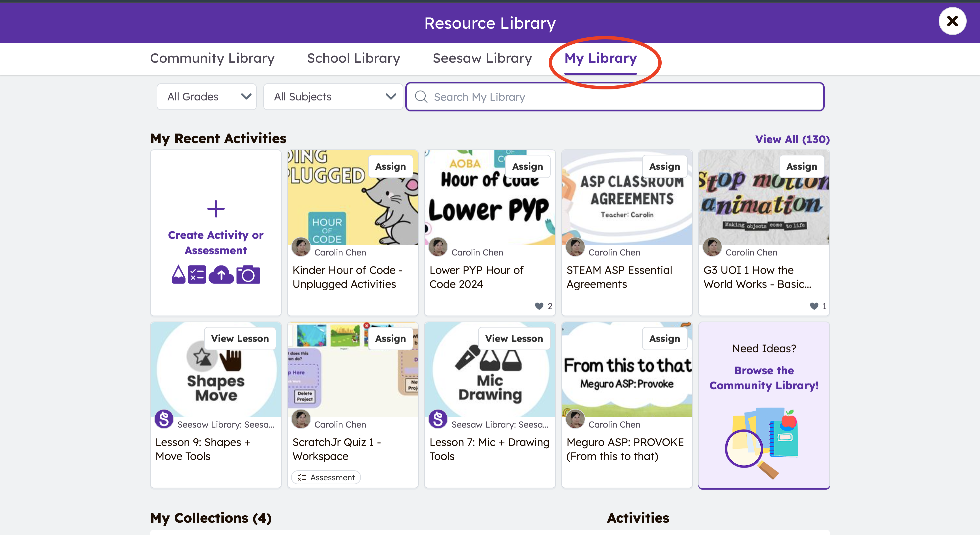Click the assessment checklist icon

point(197,275)
